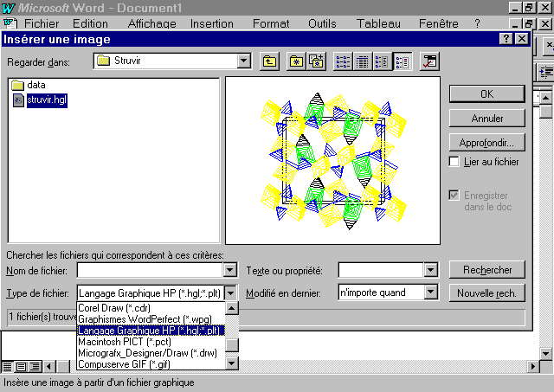
Task: Open the Insertion menu
Action: 211,23
